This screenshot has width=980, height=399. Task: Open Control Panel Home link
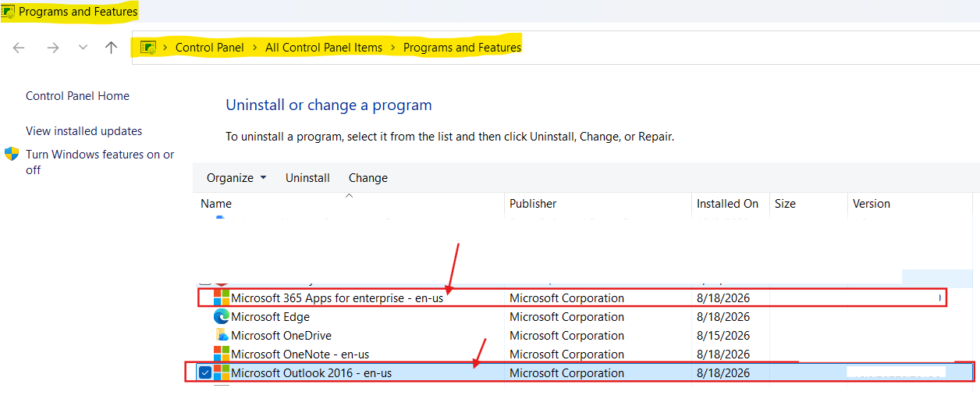(x=77, y=96)
